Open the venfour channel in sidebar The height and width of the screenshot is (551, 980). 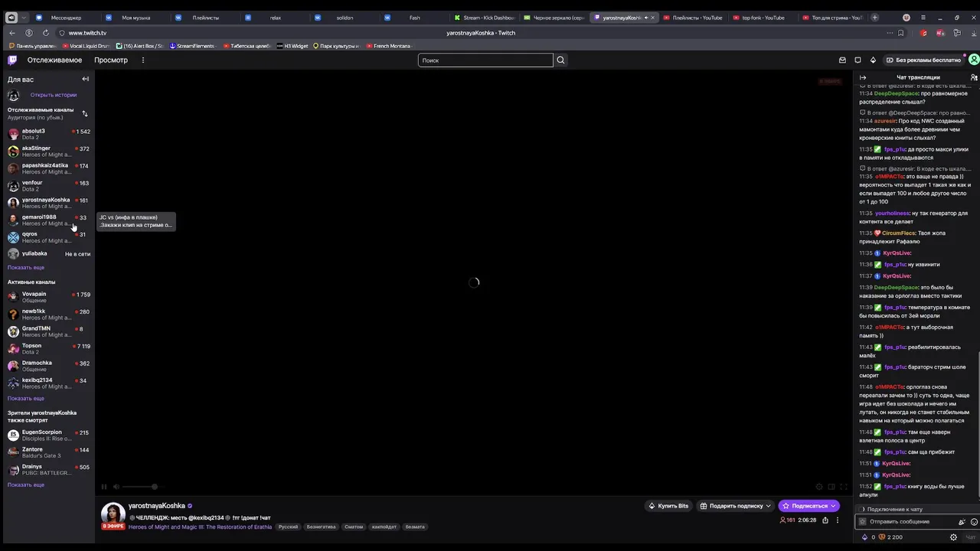tap(48, 185)
